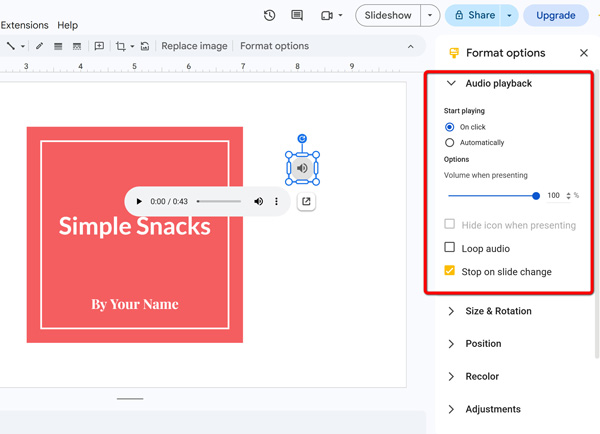Click the Share button
Screen dimensions: 600x434
tap(474, 15)
